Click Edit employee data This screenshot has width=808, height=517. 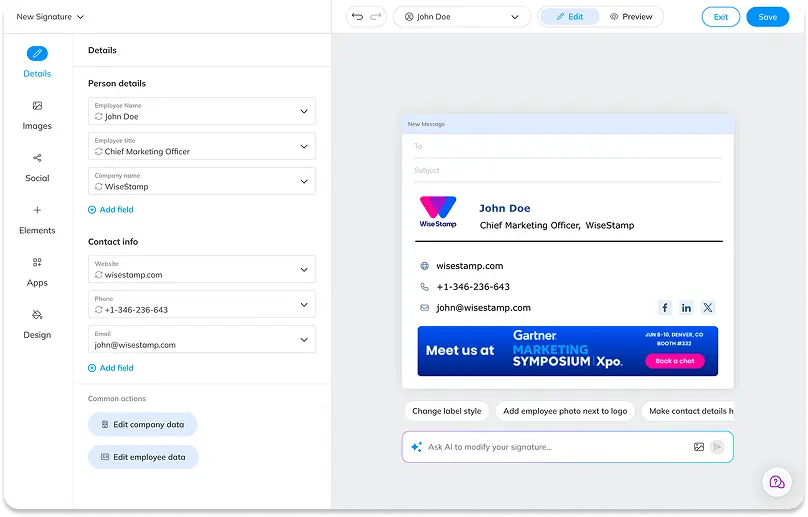[143, 457]
